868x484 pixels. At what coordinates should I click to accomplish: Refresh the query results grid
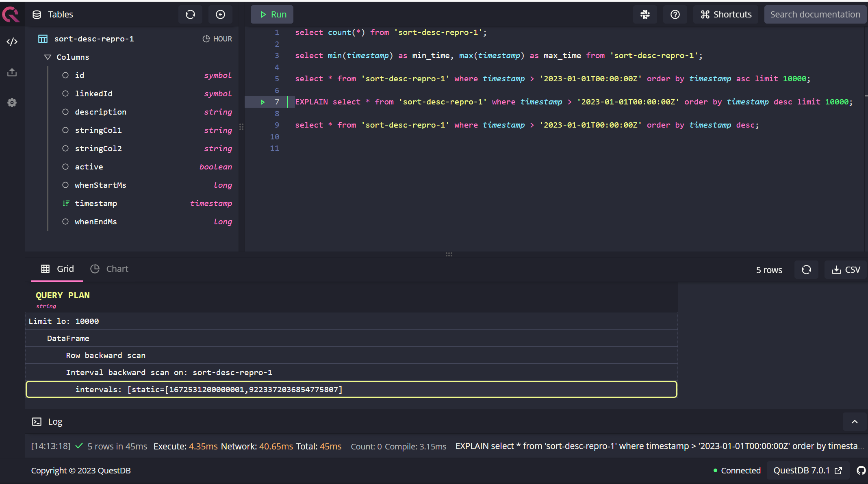807,269
